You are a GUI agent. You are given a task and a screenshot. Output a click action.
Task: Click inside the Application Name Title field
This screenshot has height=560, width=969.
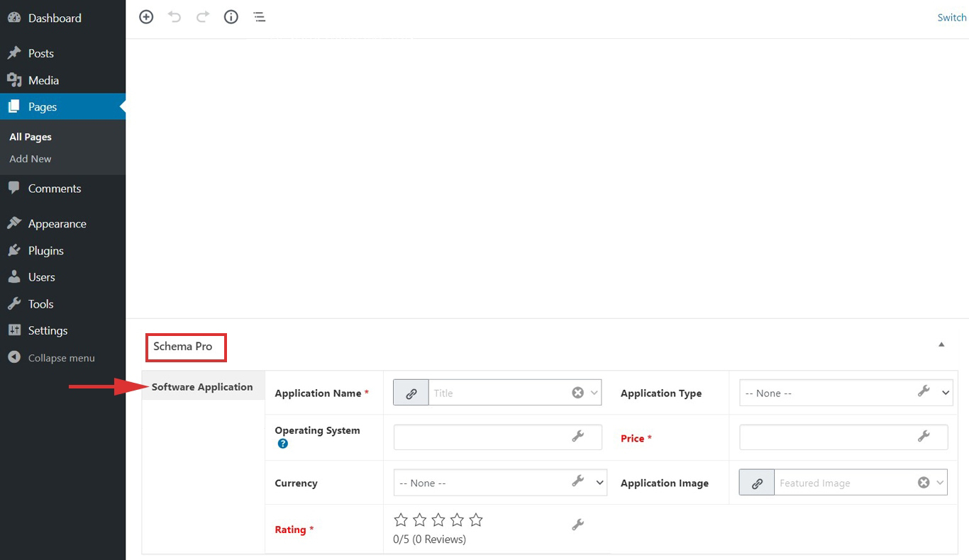[504, 392]
